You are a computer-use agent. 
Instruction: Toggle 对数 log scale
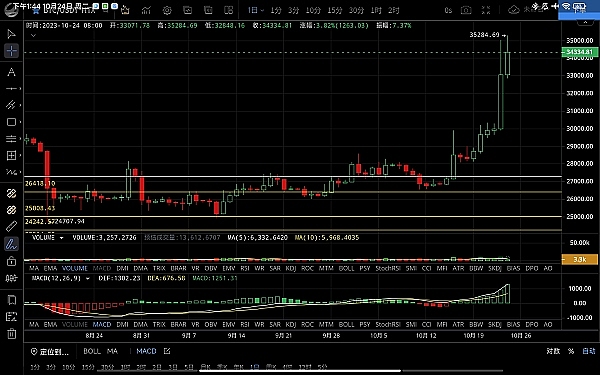point(553,351)
